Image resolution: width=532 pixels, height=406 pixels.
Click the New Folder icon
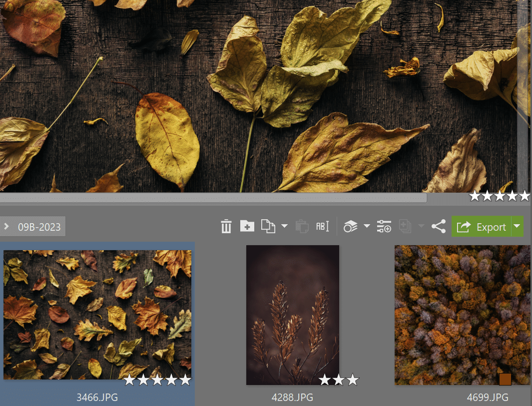(x=247, y=227)
